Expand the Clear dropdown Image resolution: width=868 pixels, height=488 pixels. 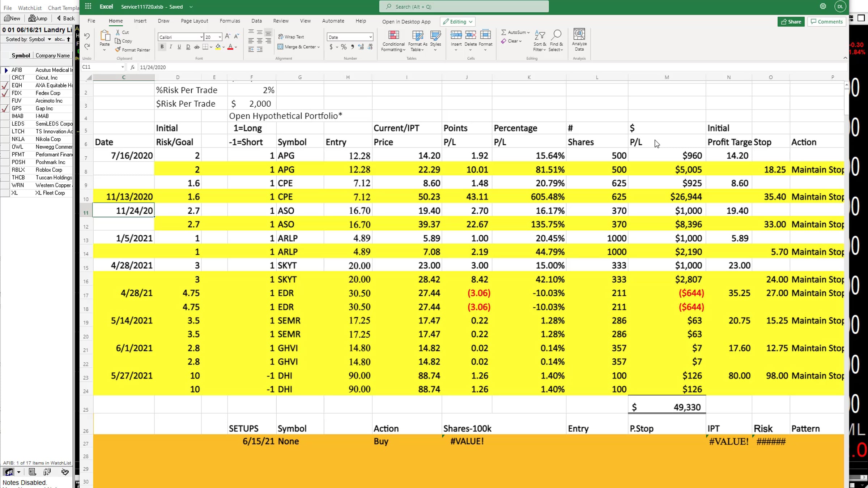520,41
